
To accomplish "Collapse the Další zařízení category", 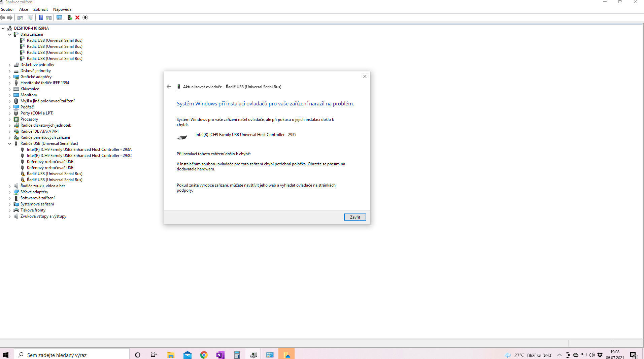I will (x=10, y=34).
